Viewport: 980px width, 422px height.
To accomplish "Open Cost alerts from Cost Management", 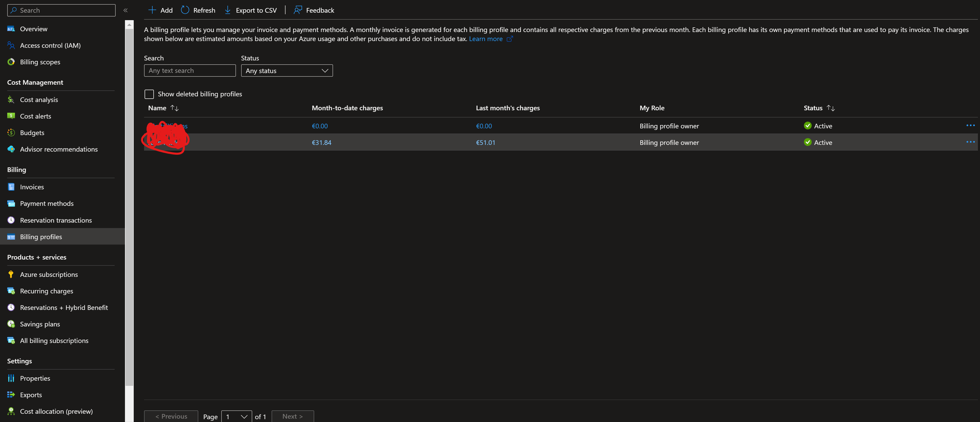I will coord(35,116).
